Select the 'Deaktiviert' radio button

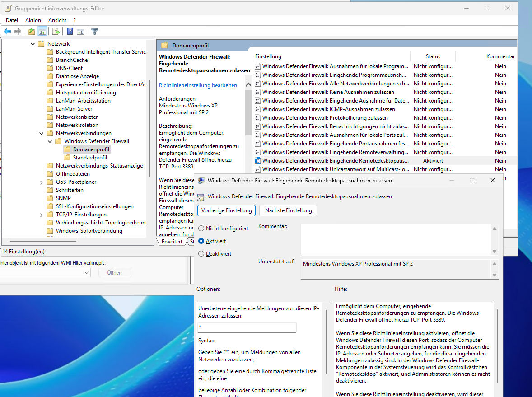tap(201, 254)
